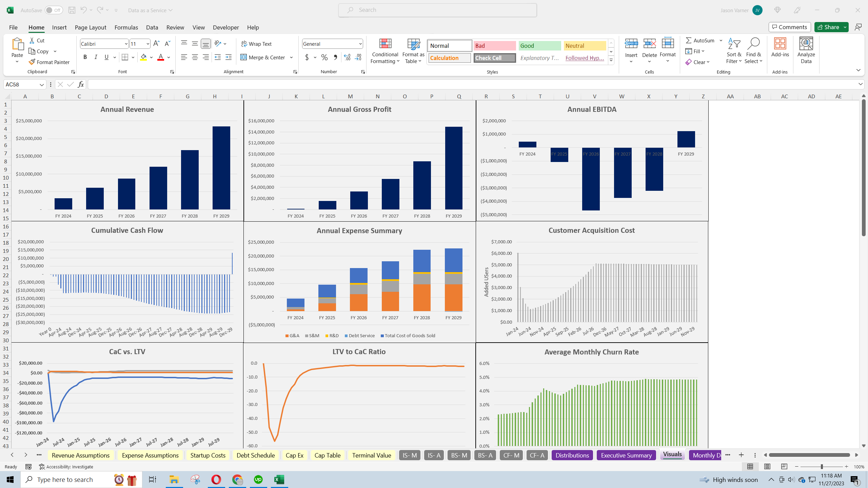Open the Executive Summary sheet tab
The height and width of the screenshot is (488, 868).
pos(626,455)
